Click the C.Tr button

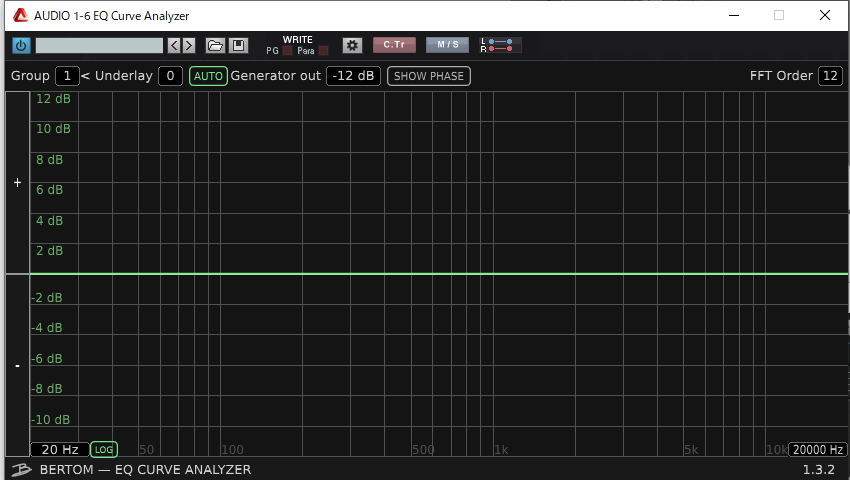(x=394, y=44)
